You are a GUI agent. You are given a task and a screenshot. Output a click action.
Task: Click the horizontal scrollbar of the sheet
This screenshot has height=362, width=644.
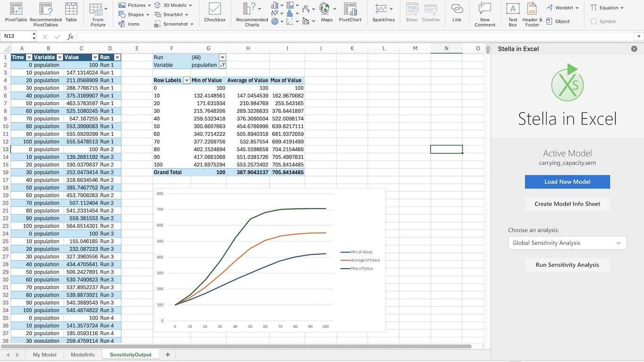coord(236,346)
